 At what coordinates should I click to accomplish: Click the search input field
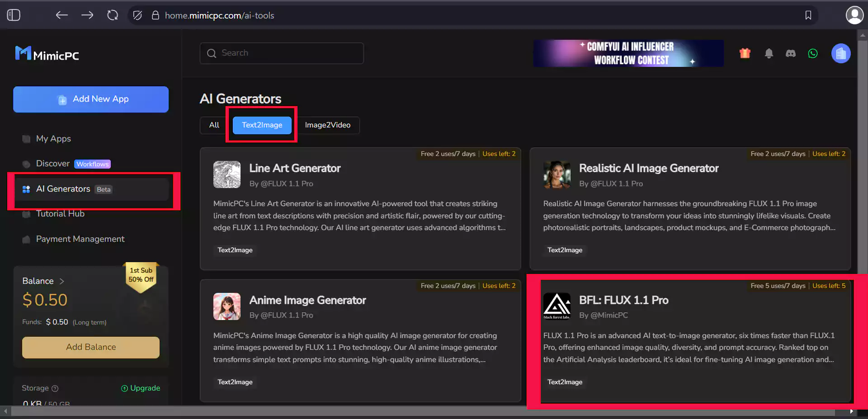click(282, 53)
